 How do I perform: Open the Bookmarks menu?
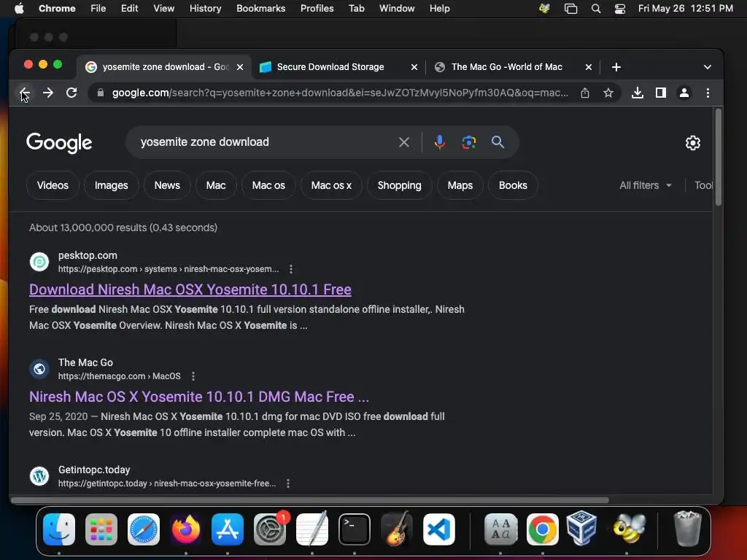click(x=260, y=9)
